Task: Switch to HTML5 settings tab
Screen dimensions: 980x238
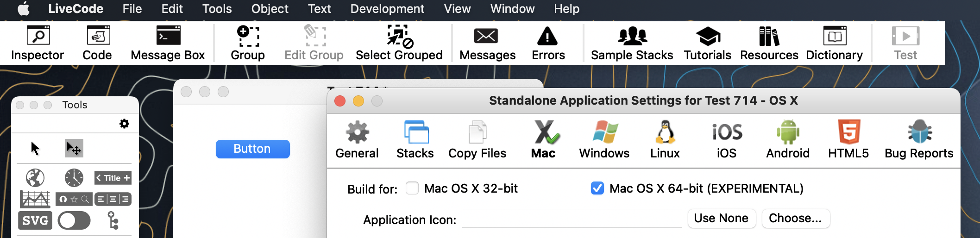Action: click(848, 140)
